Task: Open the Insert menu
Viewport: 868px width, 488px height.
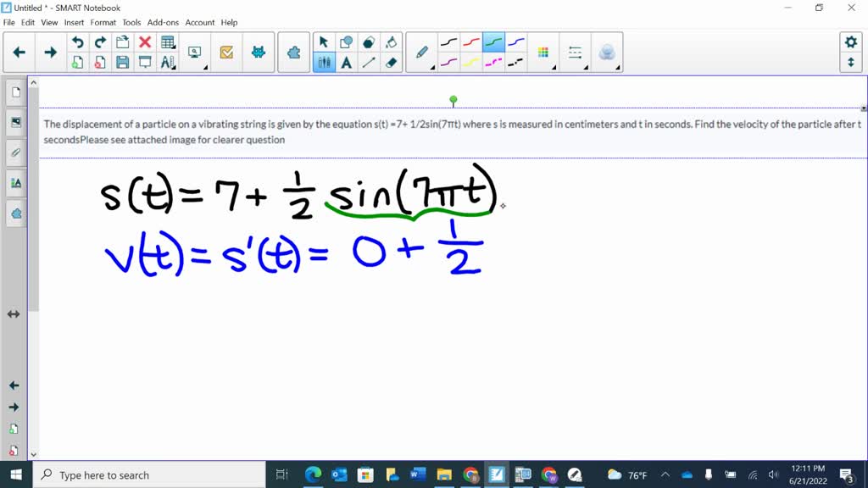Action: coord(74,22)
